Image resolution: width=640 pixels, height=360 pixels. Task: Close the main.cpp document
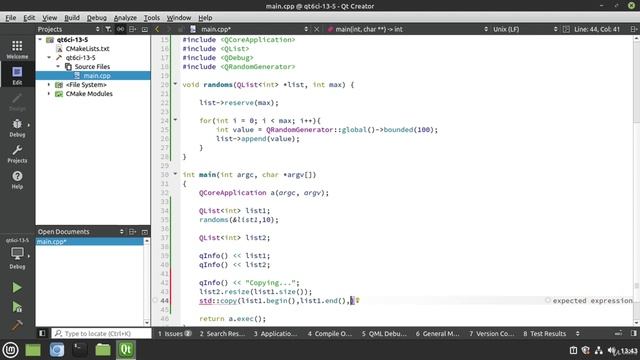(x=316, y=29)
